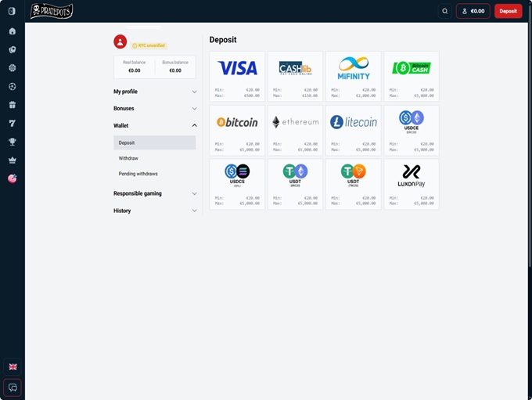Select the Bitcoin Cash deposit method
The image size is (532, 400).
412,77
